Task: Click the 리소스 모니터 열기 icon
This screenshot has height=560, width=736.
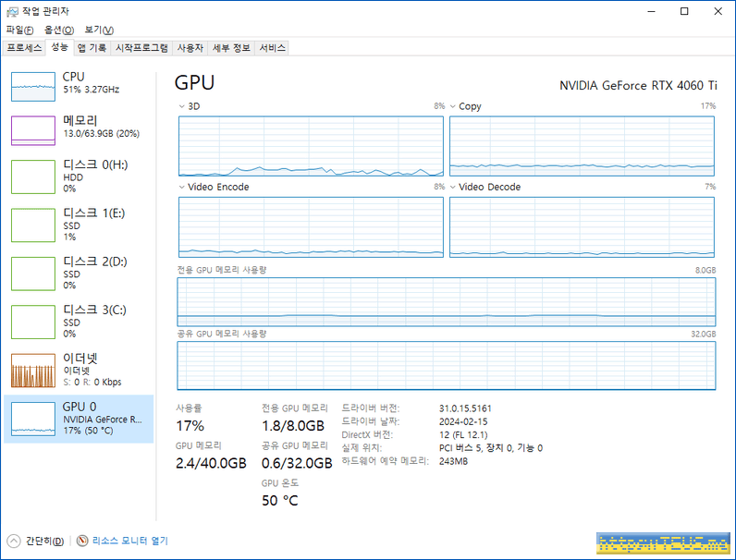Action: (82, 541)
